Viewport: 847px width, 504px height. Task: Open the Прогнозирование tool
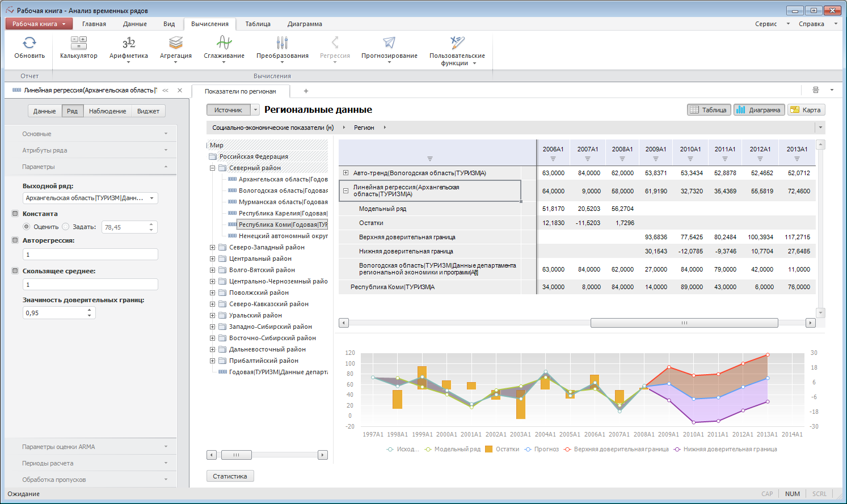click(389, 43)
